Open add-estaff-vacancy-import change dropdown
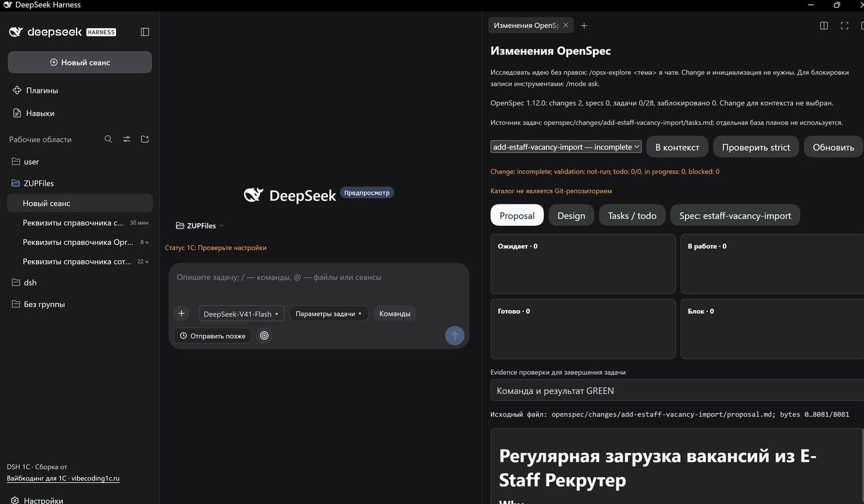This screenshot has width=864, height=504. click(566, 147)
